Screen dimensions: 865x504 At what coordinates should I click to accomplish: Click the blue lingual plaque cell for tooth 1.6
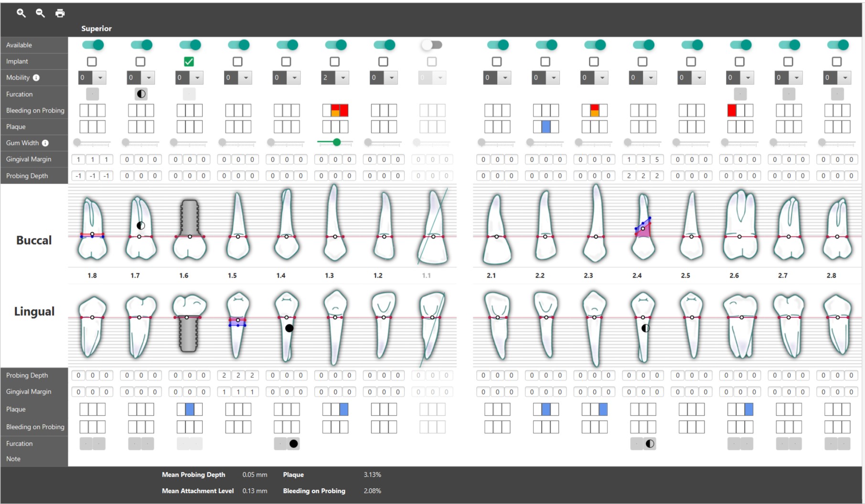(x=190, y=409)
